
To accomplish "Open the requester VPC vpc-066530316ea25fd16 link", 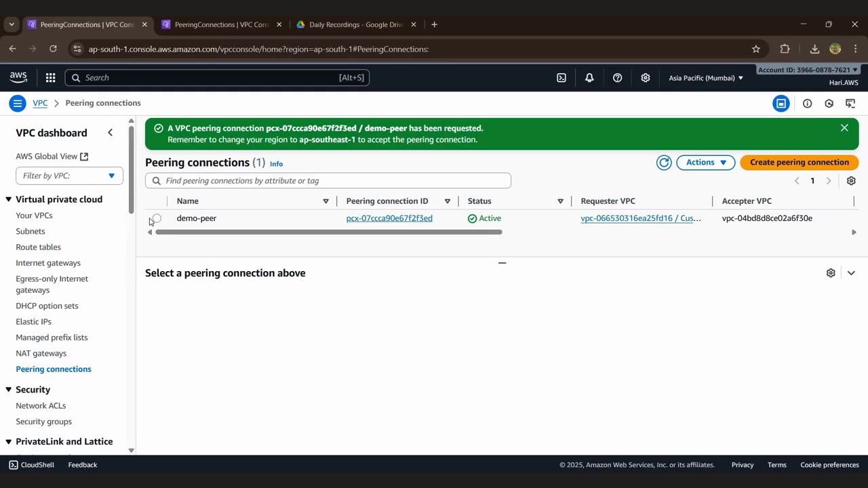I will (641, 218).
